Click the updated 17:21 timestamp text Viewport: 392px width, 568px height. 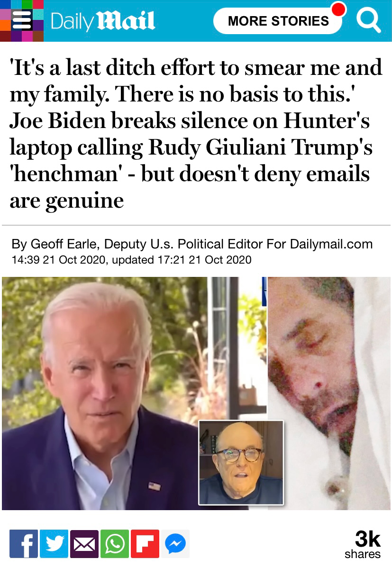[182, 260]
